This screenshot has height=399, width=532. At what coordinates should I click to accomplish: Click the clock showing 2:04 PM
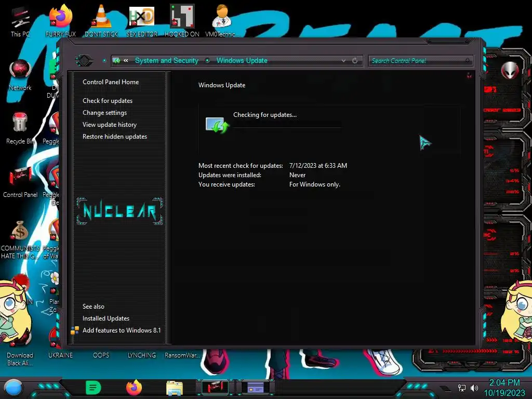click(504, 383)
